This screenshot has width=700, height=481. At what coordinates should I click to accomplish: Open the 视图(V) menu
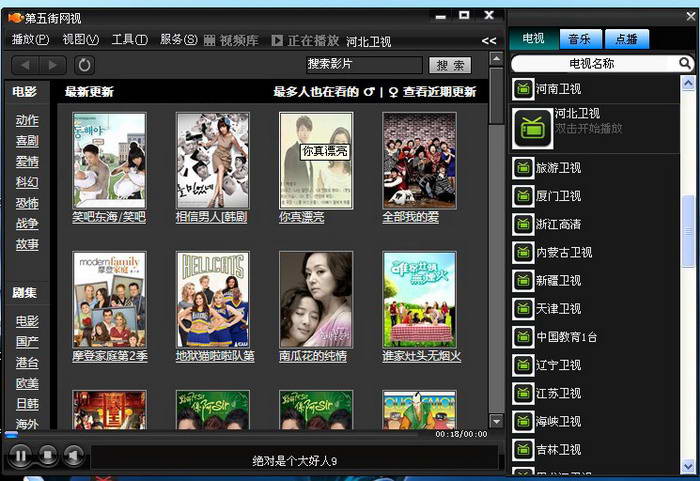tap(81, 40)
